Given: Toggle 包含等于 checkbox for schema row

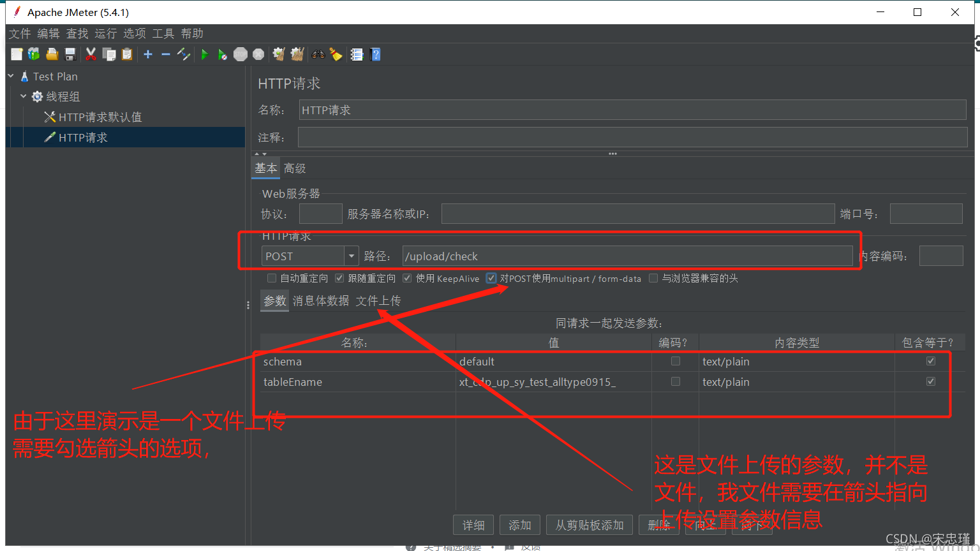Looking at the screenshot, I should tap(931, 361).
